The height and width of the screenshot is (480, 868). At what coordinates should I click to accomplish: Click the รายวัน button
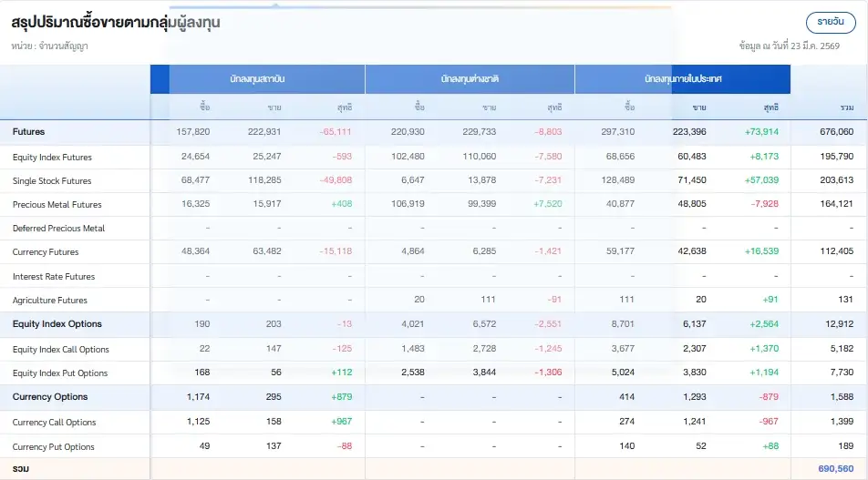(x=831, y=22)
